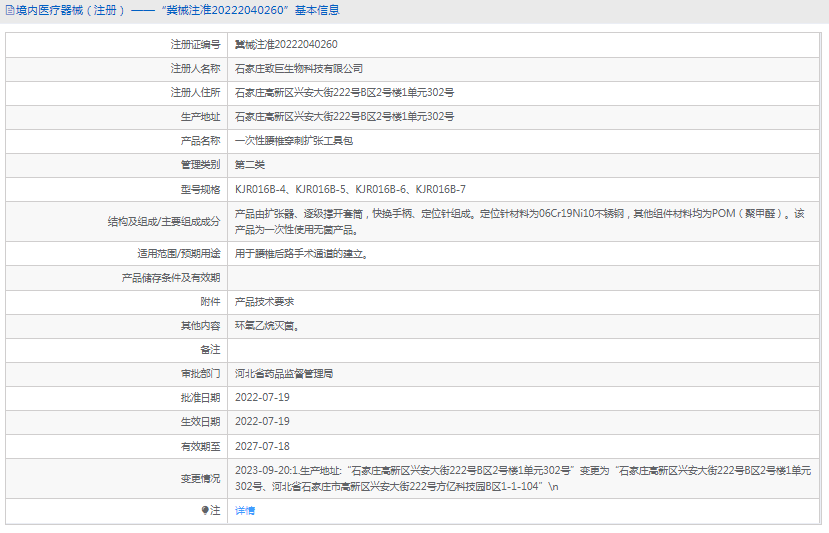The height and width of the screenshot is (533, 829).
Task: Click the structure description starting 产品由扩张器
Action: 520,222
